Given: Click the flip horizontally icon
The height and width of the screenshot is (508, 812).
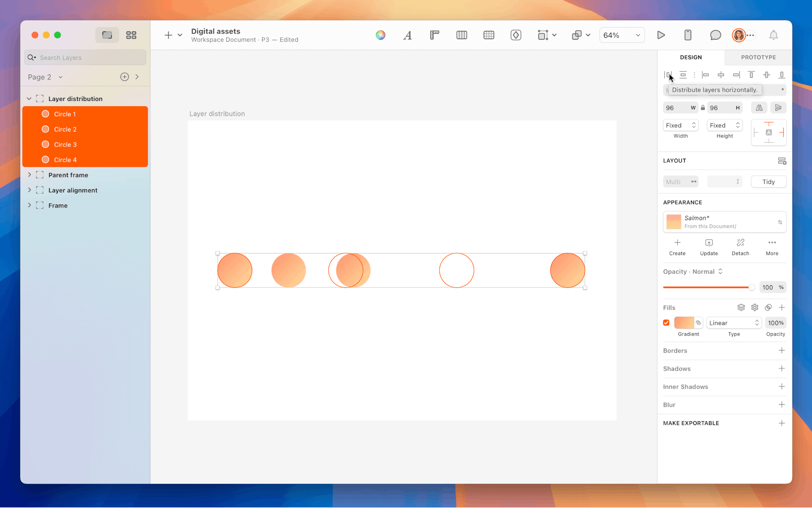Looking at the screenshot, I should (759, 108).
